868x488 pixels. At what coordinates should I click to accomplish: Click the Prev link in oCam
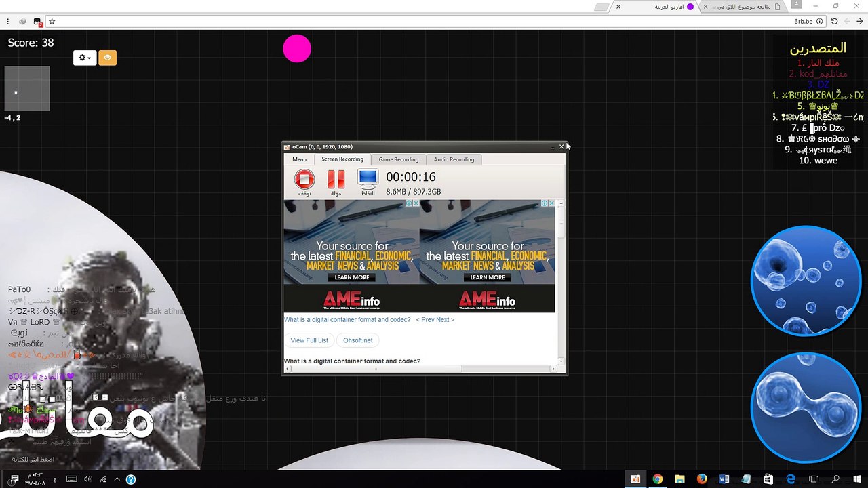[427, 320]
